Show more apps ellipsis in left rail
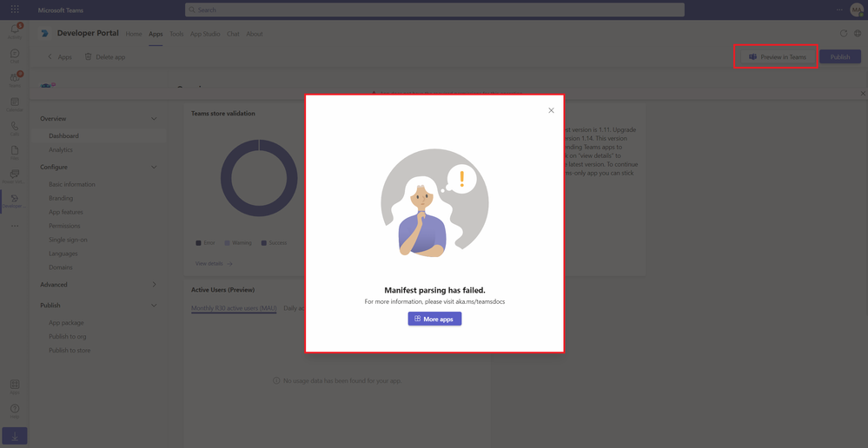 [x=15, y=226]
